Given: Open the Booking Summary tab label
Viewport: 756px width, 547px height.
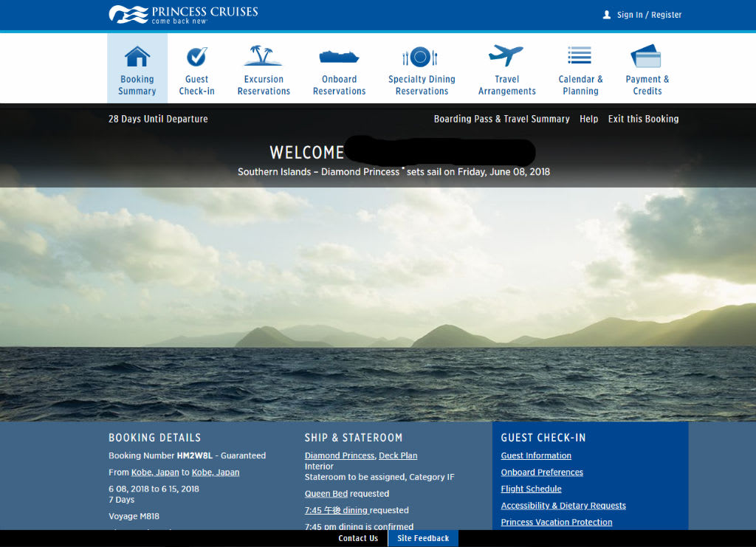Looking at the screenshot, I should (x=137, y=85).
